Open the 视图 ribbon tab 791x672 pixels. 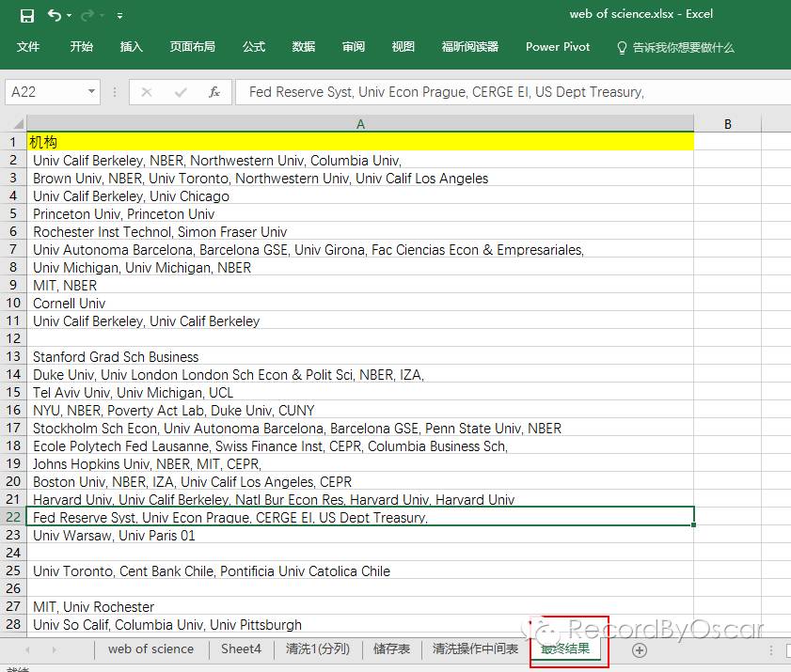403,47
